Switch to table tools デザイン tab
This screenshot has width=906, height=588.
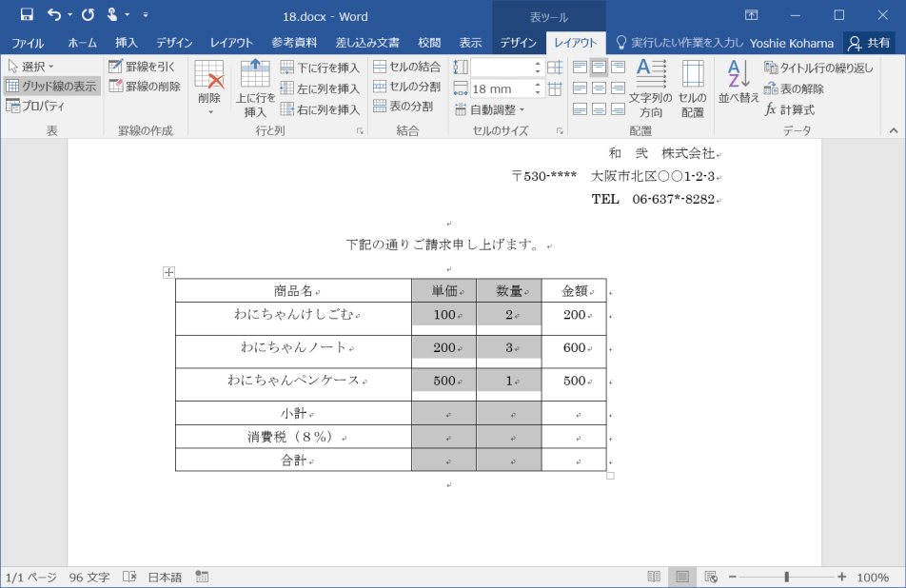[518, 43]
